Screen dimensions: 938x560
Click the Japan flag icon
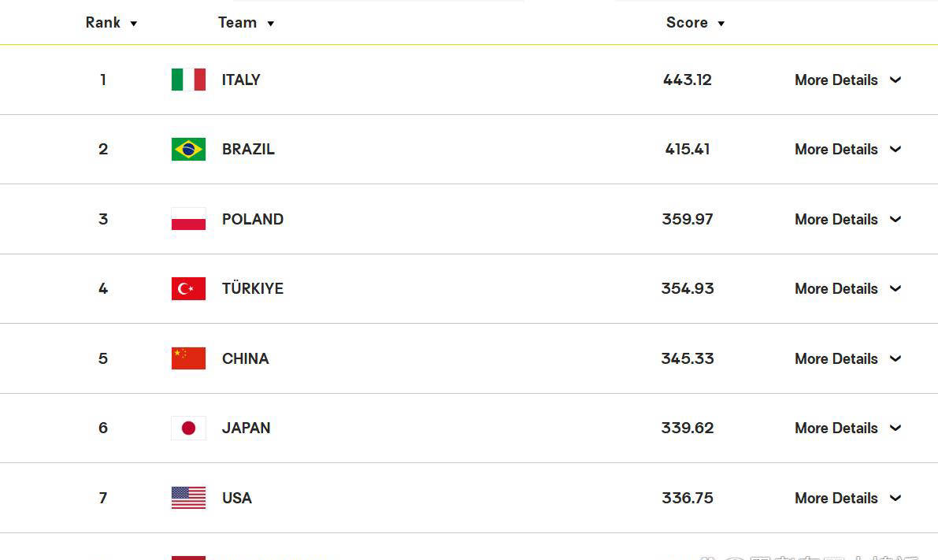[188, 428]
